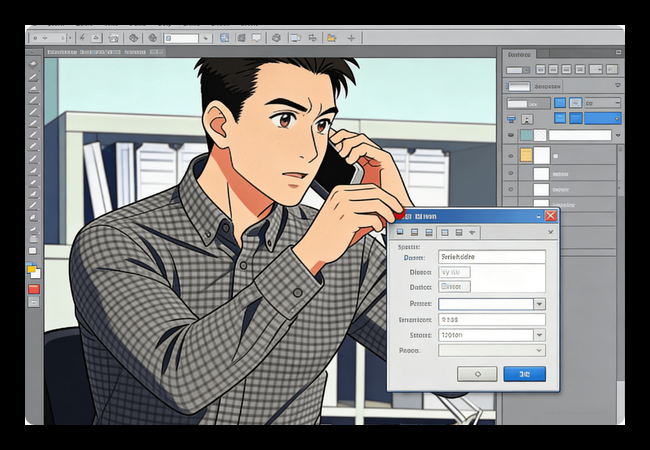The height and width of the screenshot is (450, 650).
Task: Click the folder icon in the top toolbar
Action: 331,38
